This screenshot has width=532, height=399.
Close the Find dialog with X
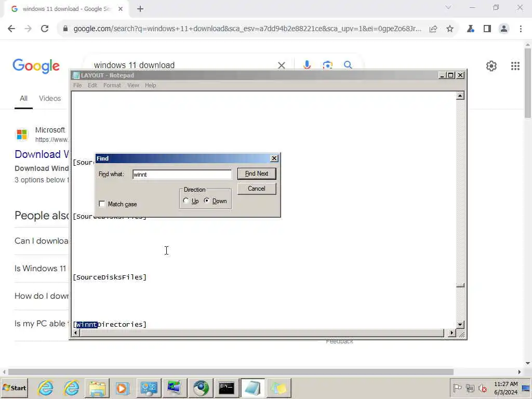[x=274, y=158]
